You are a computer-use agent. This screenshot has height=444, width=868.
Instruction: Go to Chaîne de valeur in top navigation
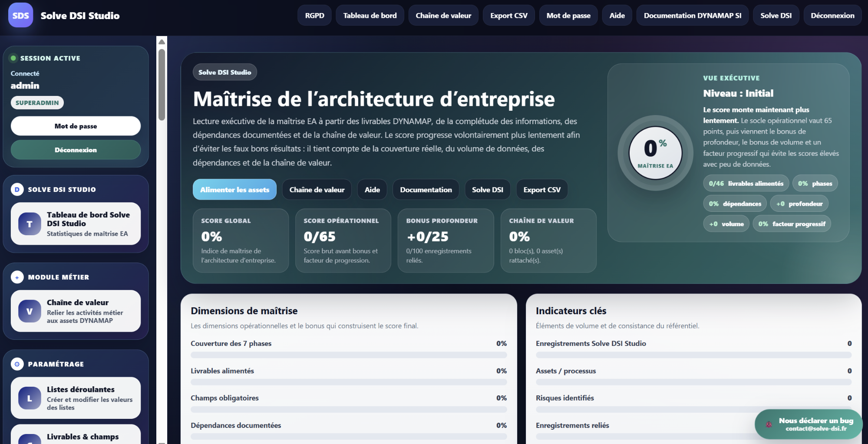[443, 16]
